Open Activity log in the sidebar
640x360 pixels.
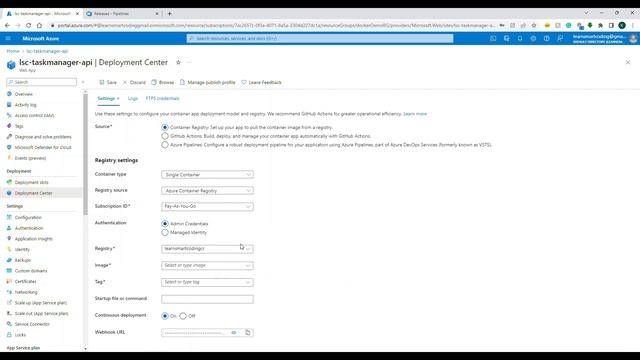pos(25,105)
